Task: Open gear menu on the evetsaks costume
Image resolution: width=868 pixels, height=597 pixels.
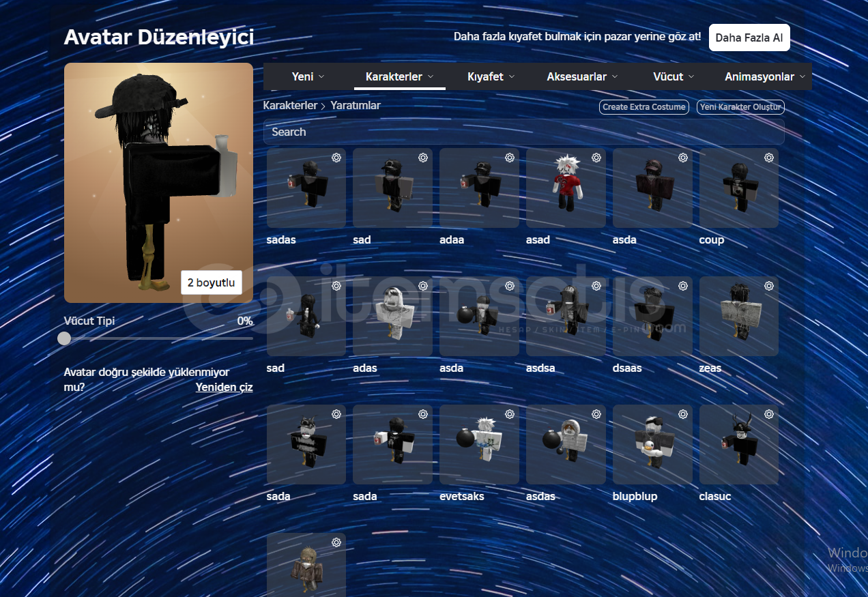Action: pyautogui.click(x=510, y=414)
